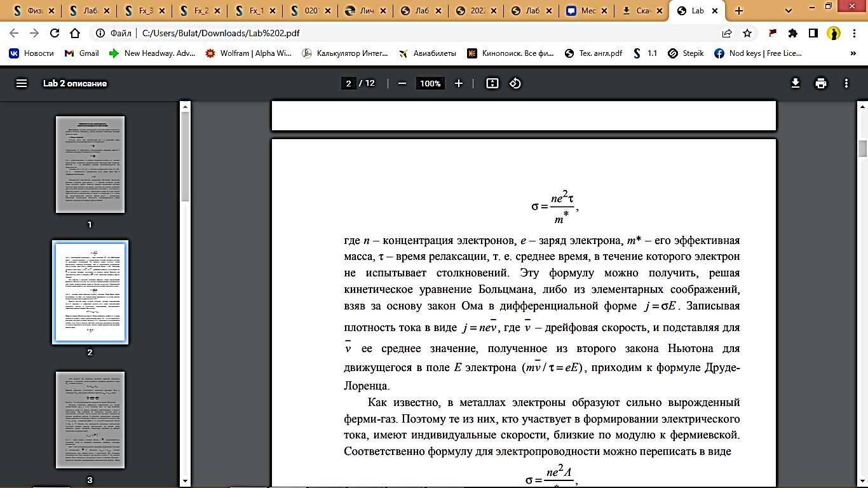The width and height of the screenshot is (868, 488).
Task: Click the thumbnail sidebar scroll-up arrow
Action: (185, 105)
